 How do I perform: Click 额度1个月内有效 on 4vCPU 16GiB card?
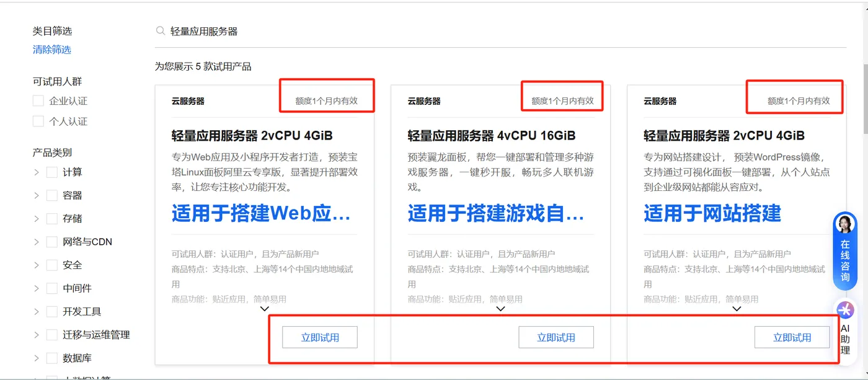(x=562, y=101)
